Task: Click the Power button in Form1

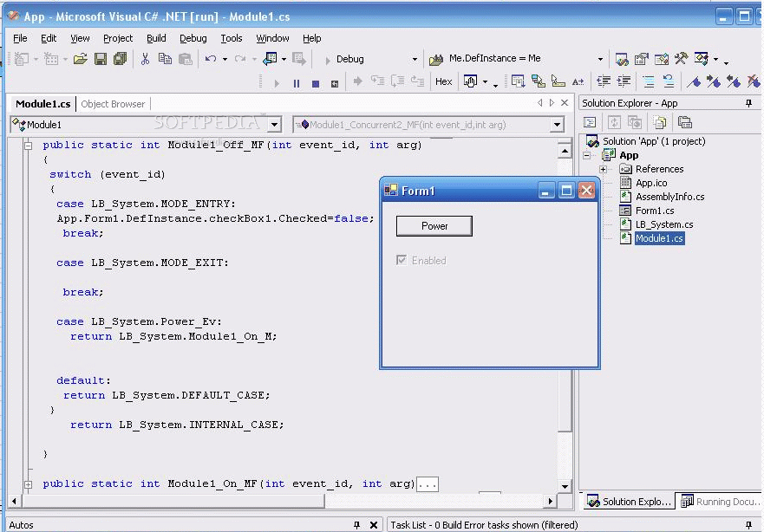Action: (434, 226)
